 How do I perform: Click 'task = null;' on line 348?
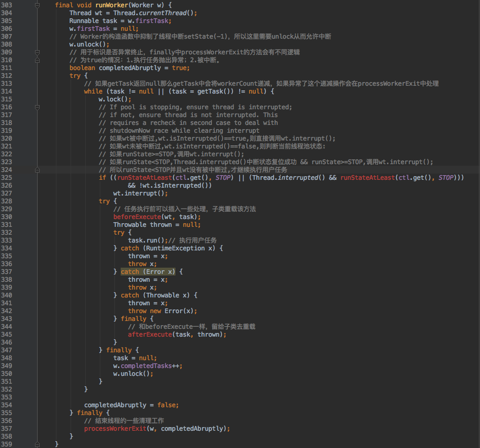(135, 358)
